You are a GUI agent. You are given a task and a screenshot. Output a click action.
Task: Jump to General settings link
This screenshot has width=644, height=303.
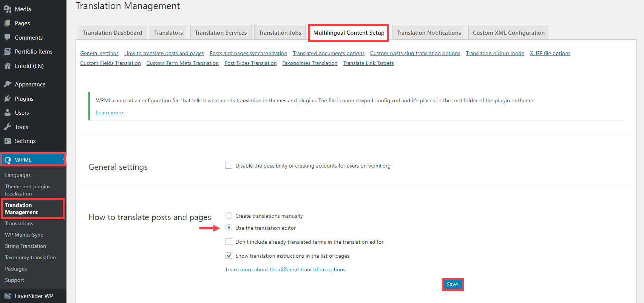click(x=99, y=53)
